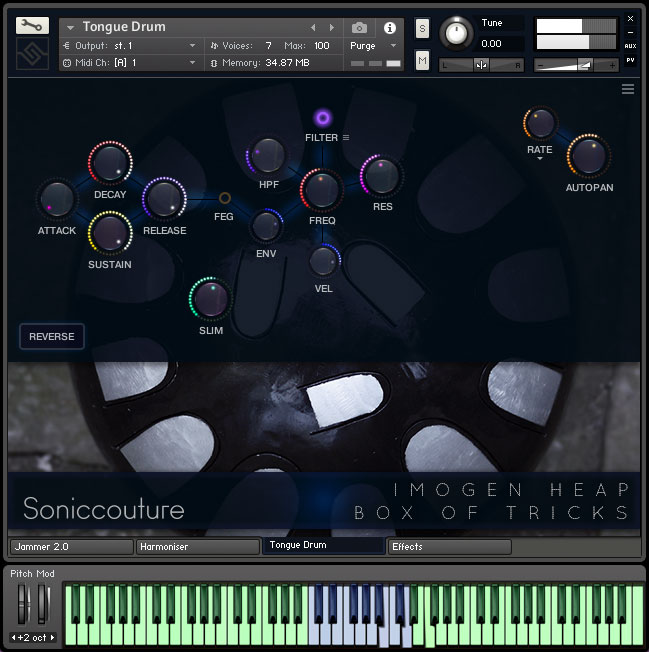This screenshot has width=649, height=652.
Task: Click the ATTACK knob
Action: point(57,199)
